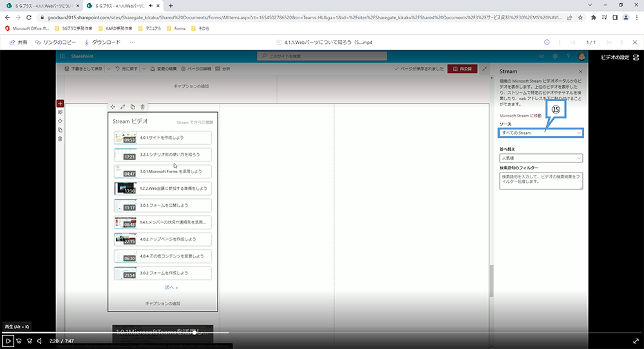Edit web part pencil icon above Stream ビデオ
The image size is (644, 349).
pos(123,107)
